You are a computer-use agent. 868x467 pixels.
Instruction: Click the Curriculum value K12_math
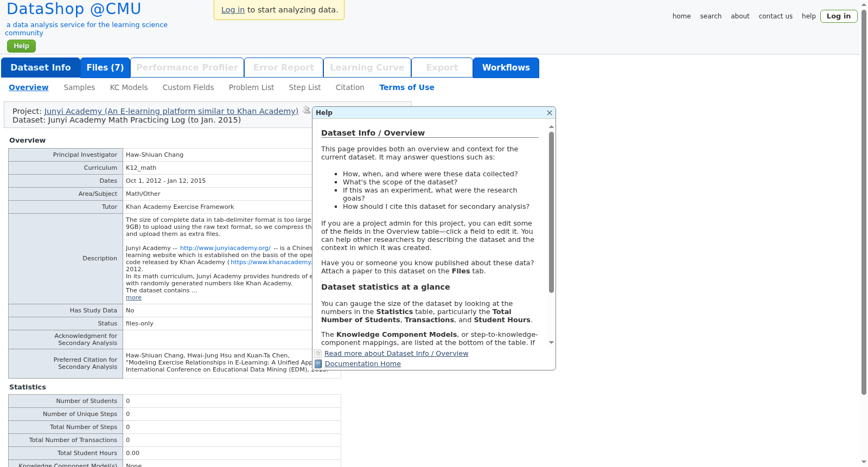pyautogui.click(x=141, y=168)
